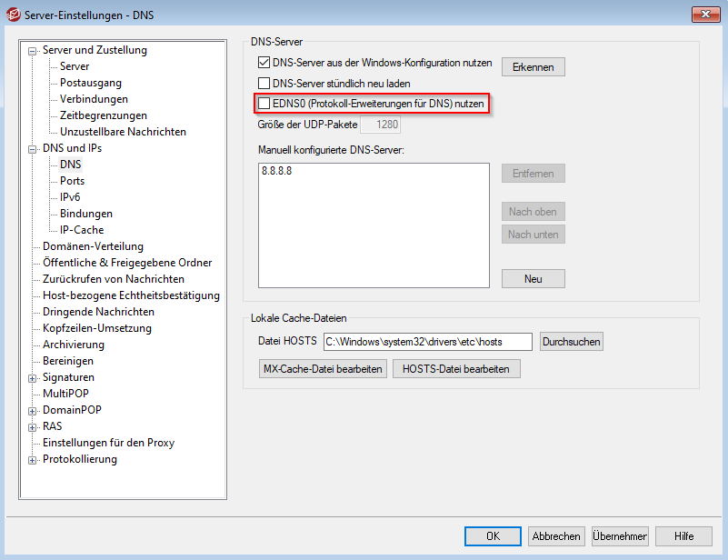The image size is (728, 560).
Task: Select 8.8.8.8 in the DNS server list
Action: 276,172
